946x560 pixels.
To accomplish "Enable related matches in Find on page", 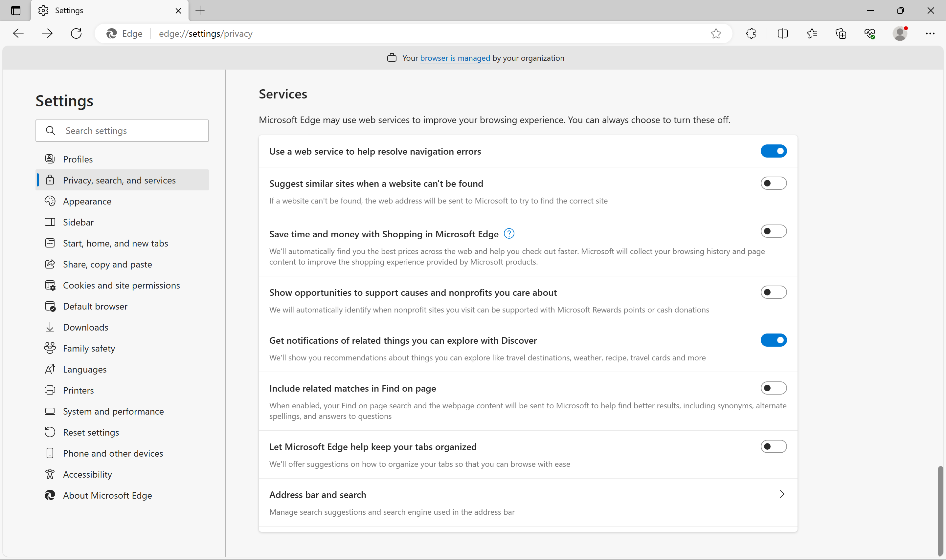I will (x=773, y=388).
